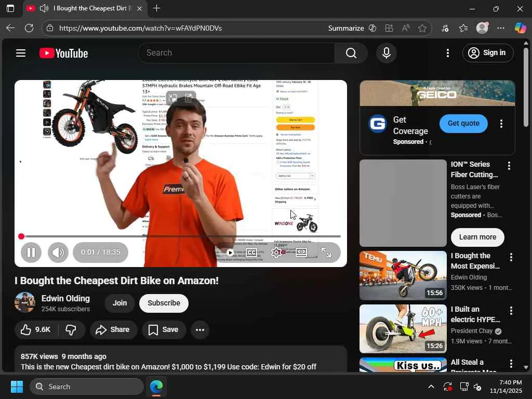Open the YouTube guide hamburger menu
Image resolution: width=532 pixels, height=399 pixels.
21,53
